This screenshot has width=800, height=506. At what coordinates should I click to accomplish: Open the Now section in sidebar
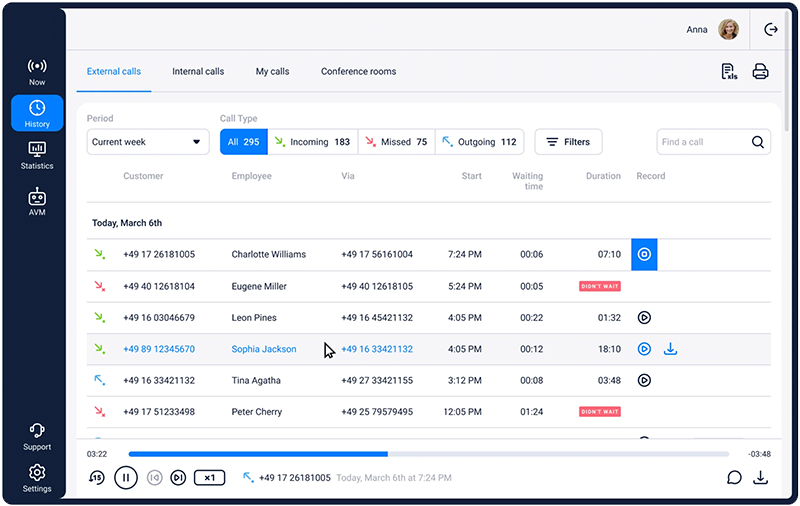tap(37, 71)
